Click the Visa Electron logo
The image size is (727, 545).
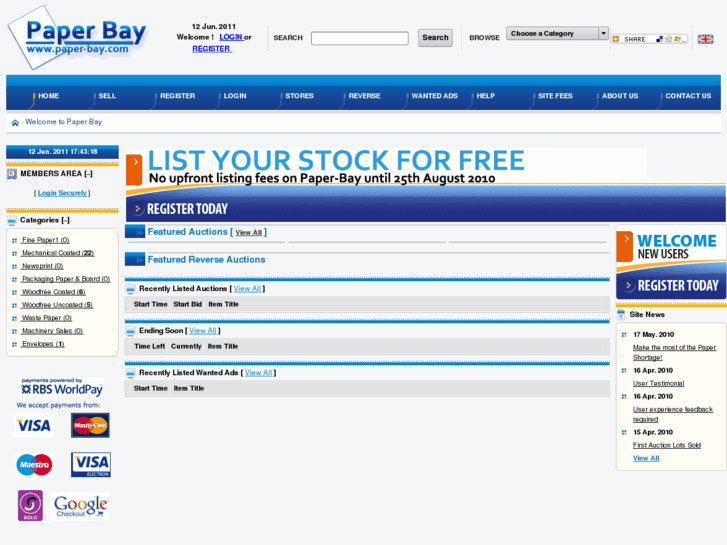click(x=91, y=465)
